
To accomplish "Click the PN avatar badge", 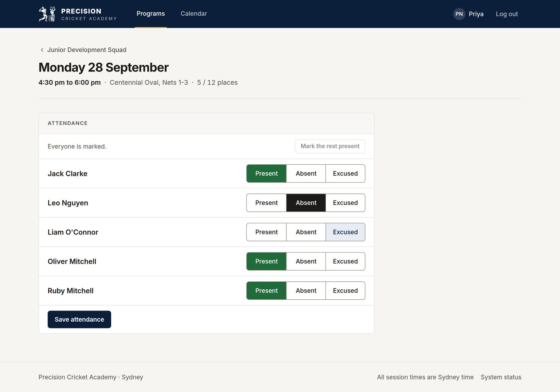I will [459, 14].
